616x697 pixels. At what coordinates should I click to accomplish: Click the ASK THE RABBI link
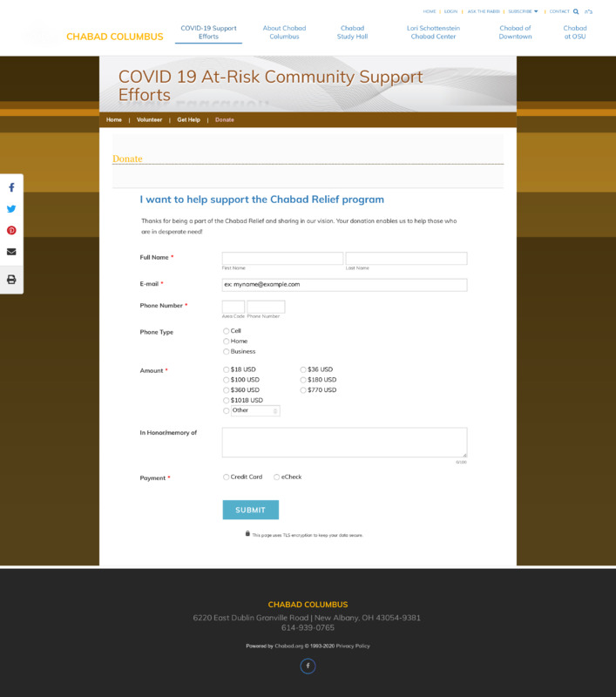click(484, 11)
